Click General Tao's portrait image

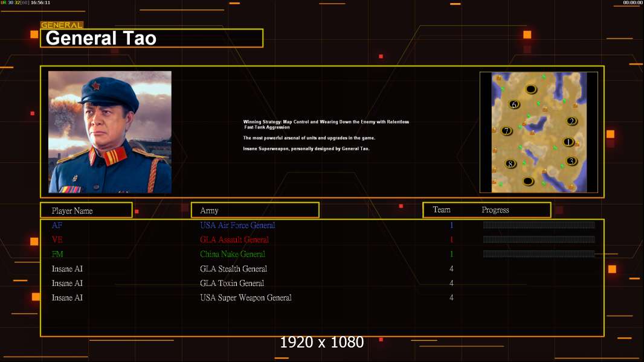(110, 132)
